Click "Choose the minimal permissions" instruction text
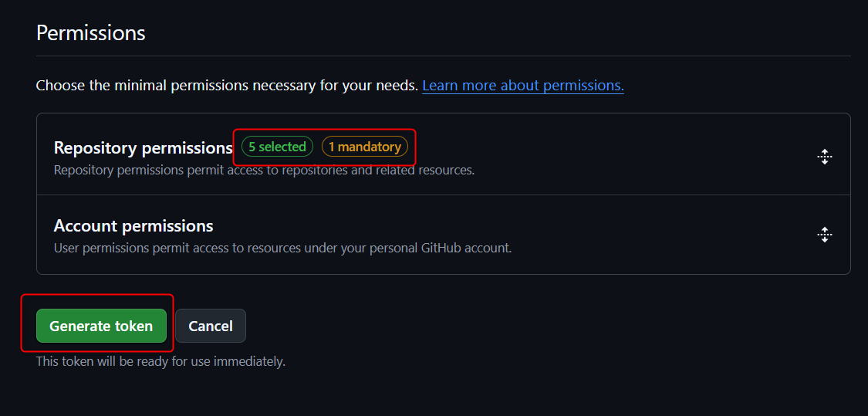 point(227,86)
